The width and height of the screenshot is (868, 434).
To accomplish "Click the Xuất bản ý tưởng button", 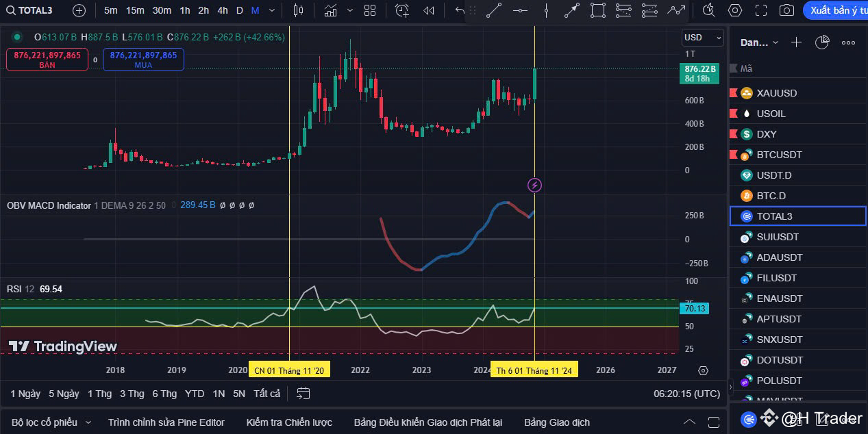I will coord(835,11).
